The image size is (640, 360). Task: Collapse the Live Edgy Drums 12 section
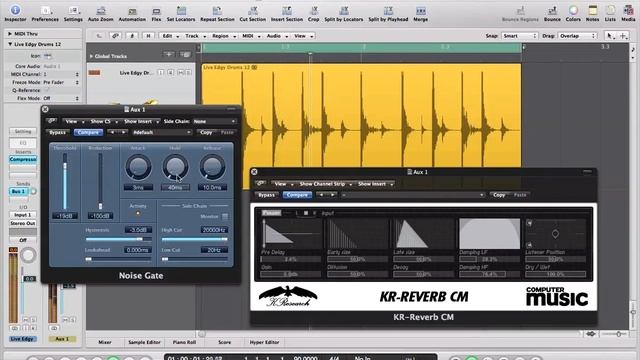click(10, 44)
